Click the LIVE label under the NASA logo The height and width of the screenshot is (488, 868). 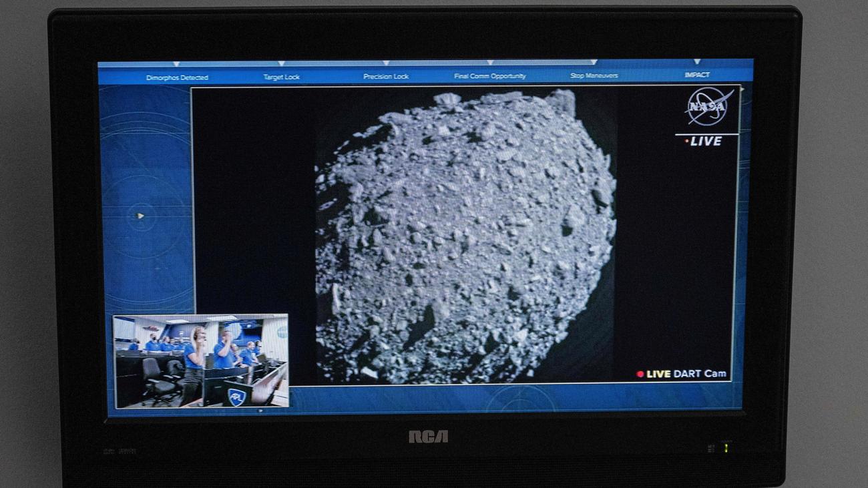point(705,142)
